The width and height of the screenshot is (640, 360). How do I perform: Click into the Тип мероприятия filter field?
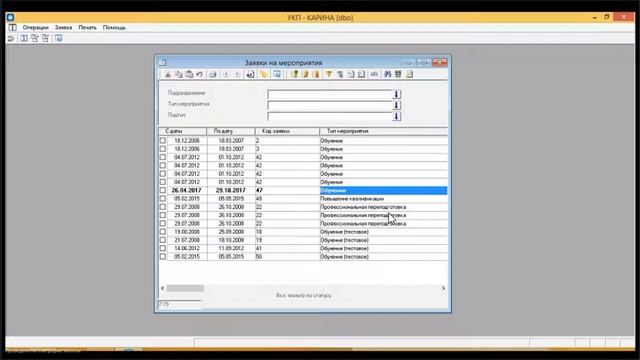coord(330,105)
